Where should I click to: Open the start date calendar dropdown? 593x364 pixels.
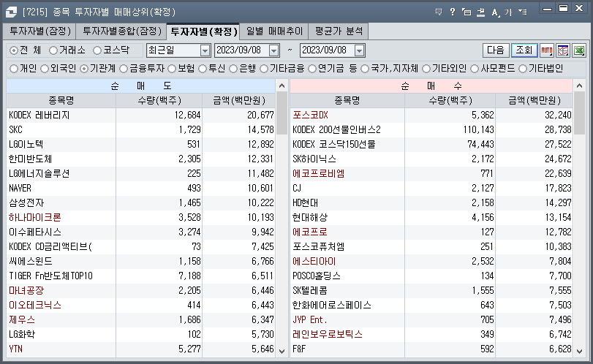coord(273,50)
